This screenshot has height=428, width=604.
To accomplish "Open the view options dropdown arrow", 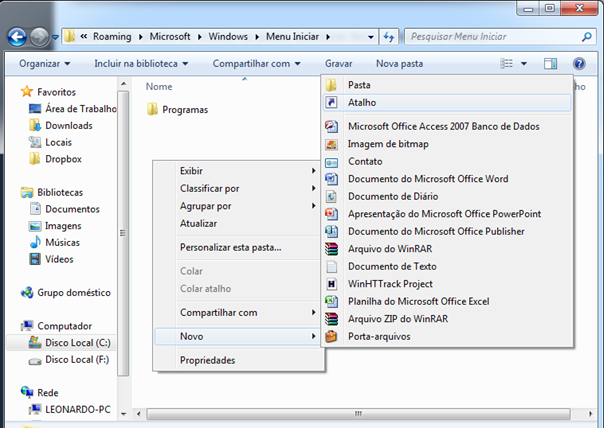I will [x=524, y=64].
